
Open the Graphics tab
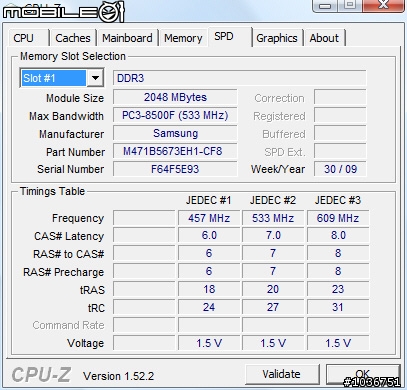[277, 38]
